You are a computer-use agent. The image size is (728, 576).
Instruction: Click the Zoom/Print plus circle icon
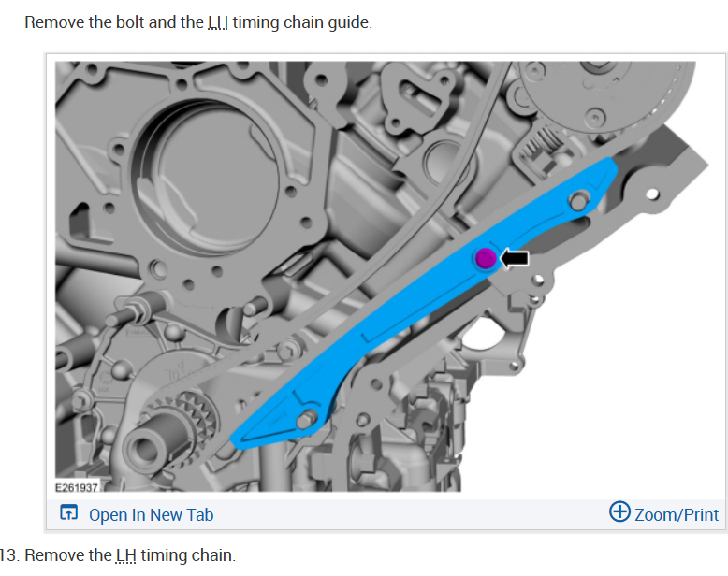619,511
